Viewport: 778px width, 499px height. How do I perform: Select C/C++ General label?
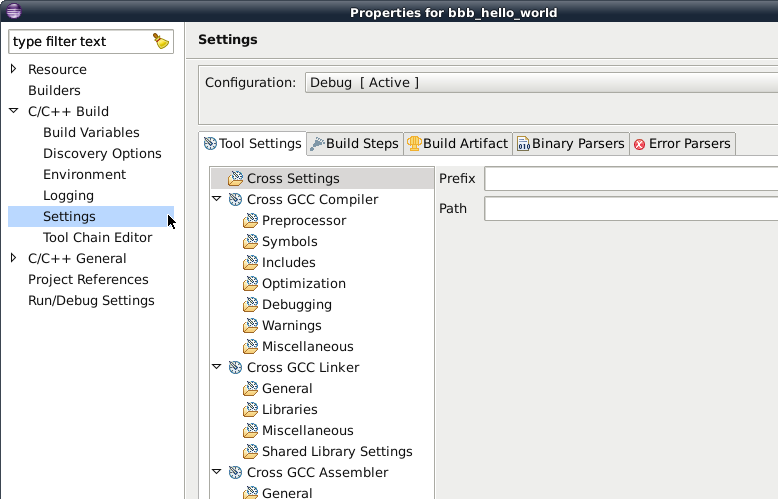click(77, 258)
